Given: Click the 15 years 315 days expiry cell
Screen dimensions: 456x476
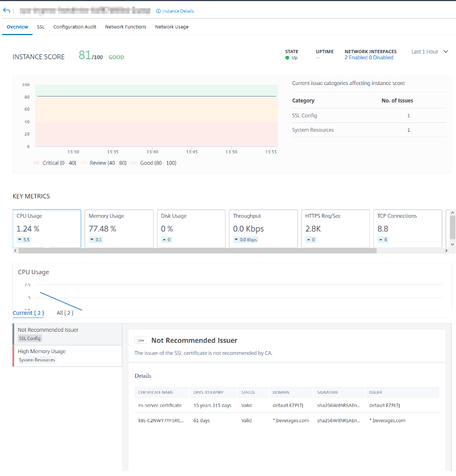Looking at the screenshot, I should point(212,405).
